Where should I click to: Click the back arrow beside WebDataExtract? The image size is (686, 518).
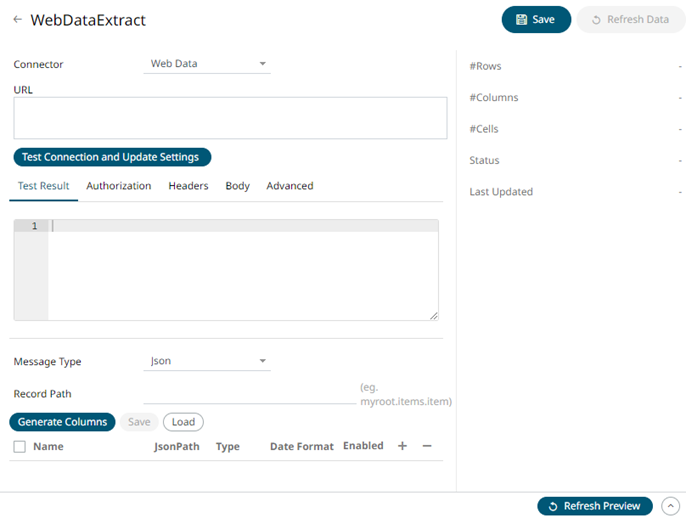(x=17, y=19)
